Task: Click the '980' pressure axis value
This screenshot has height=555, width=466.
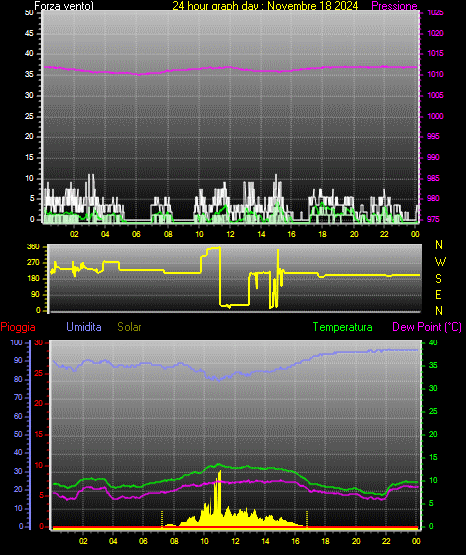Action: [433, 198]
